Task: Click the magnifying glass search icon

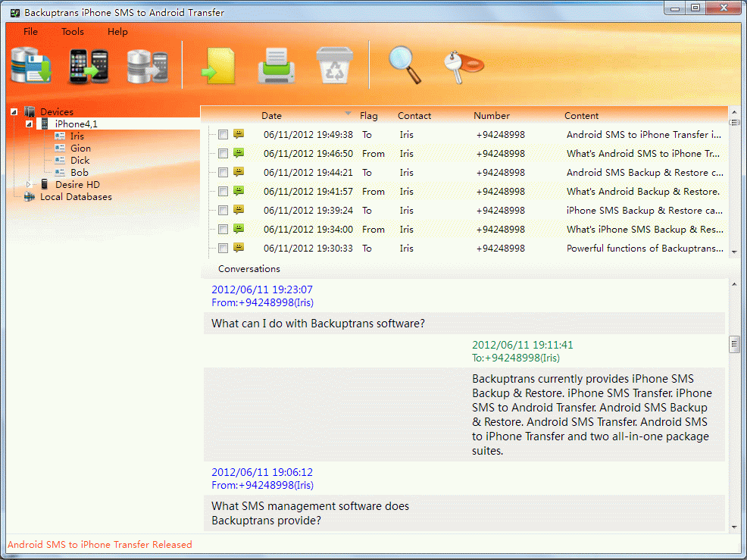Action: click(x=405, y=65)
